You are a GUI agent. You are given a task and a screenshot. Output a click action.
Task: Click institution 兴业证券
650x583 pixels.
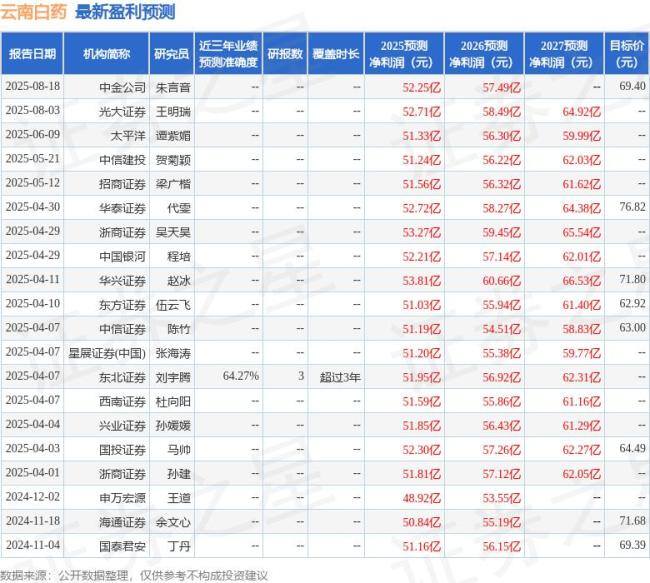coord(122,425)
